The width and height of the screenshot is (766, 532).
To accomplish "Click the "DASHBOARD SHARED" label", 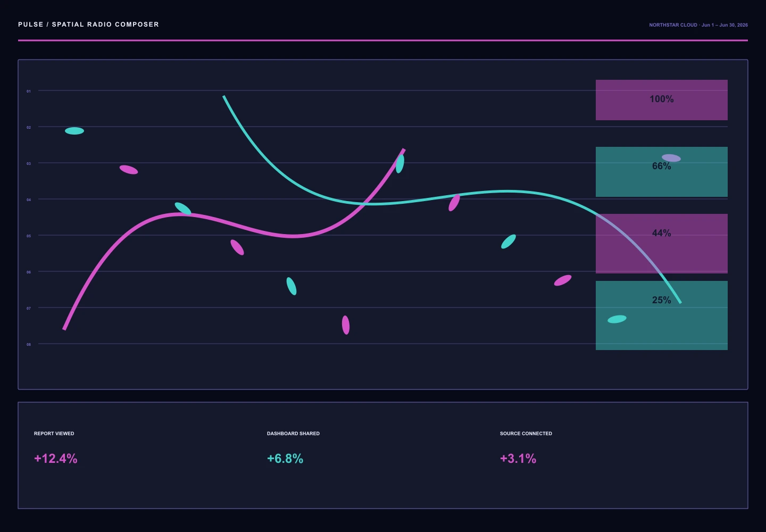I will click(x=293, y=434).
